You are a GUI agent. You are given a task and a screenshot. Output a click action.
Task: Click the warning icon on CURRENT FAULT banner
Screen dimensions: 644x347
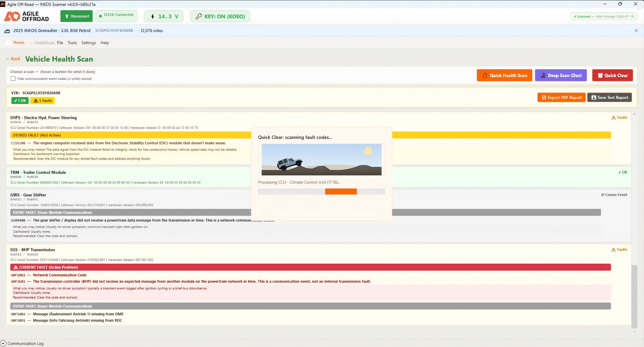[15, 267]
